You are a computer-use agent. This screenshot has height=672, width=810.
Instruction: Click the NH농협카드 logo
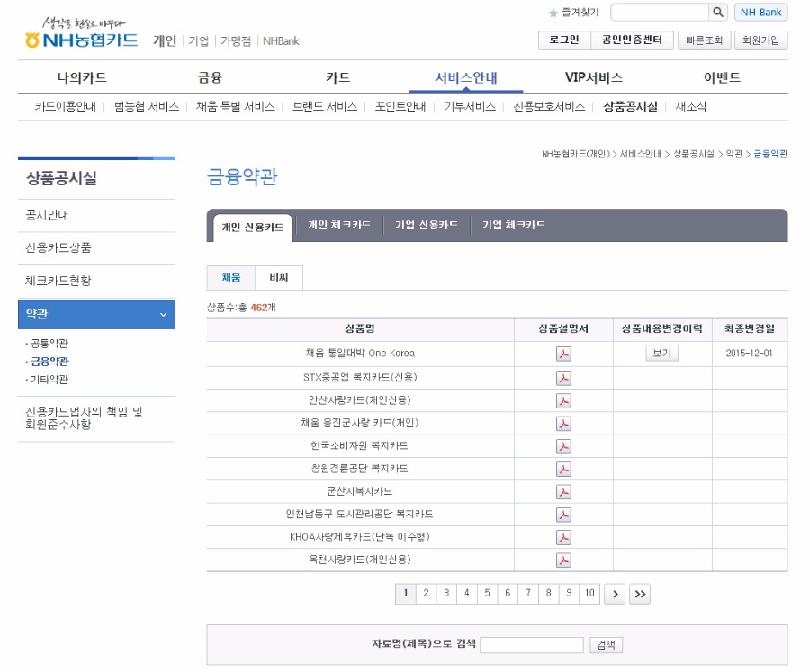tap(82, 40)
